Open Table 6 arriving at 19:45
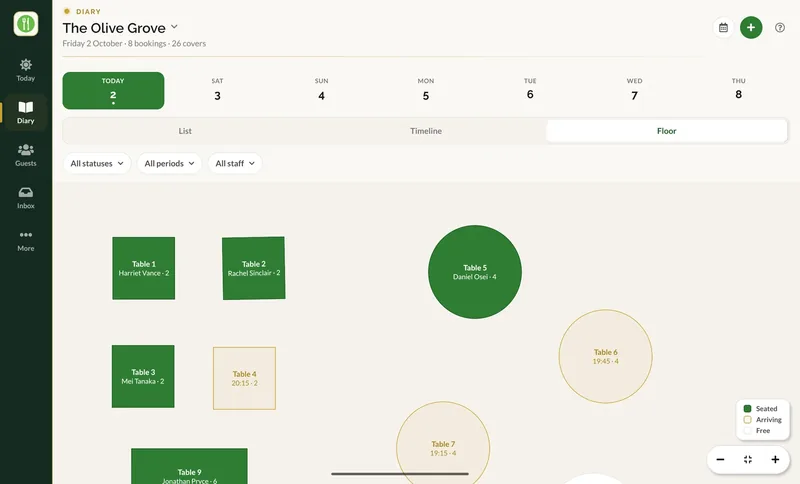The width and height of the screenshot is (800, 484). tap(606, 356)
